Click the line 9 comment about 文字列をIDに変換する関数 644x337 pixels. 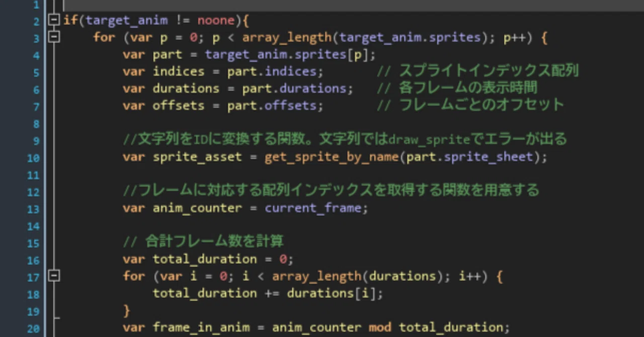[345, 139]
